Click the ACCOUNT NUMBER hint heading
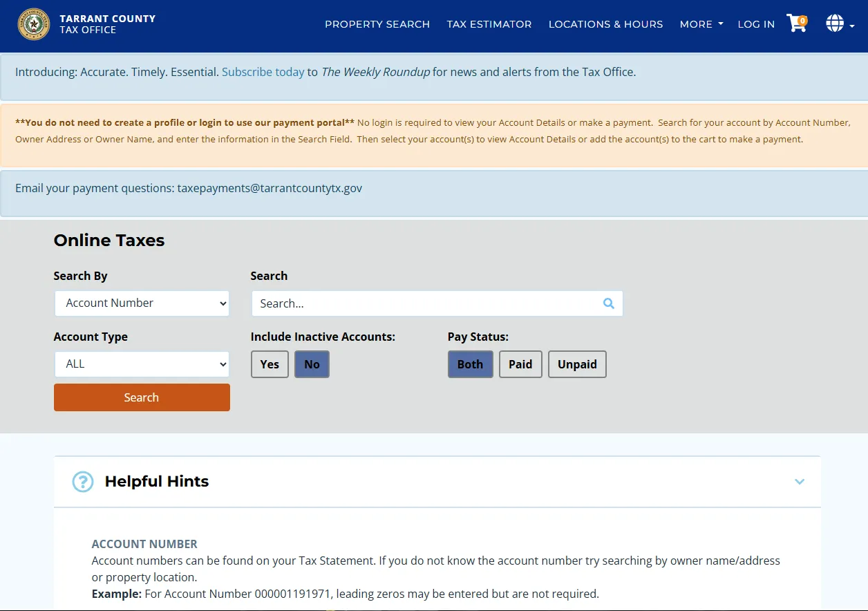The image size is (868, 611). click(x=144, y=544)
